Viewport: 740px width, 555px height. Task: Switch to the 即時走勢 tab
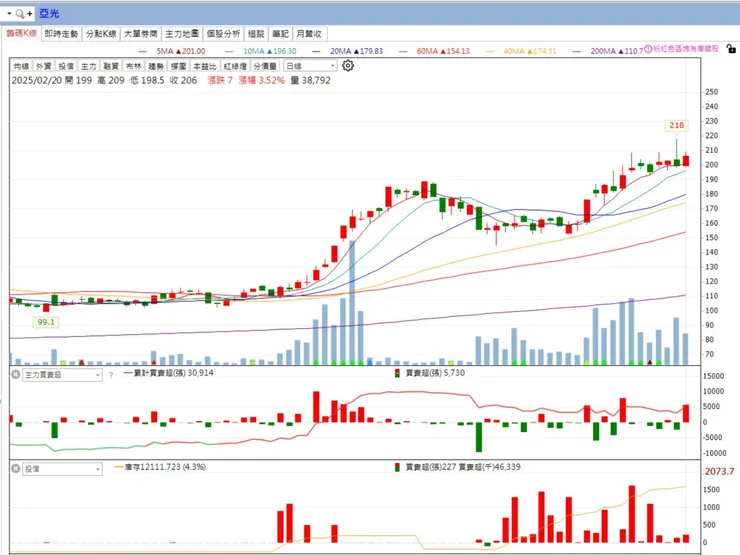(x=61, y=34)
